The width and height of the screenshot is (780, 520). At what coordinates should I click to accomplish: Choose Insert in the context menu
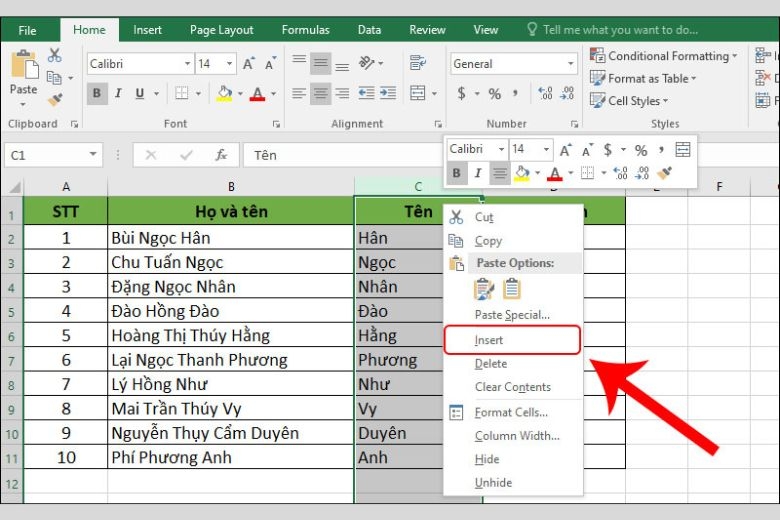512,340
